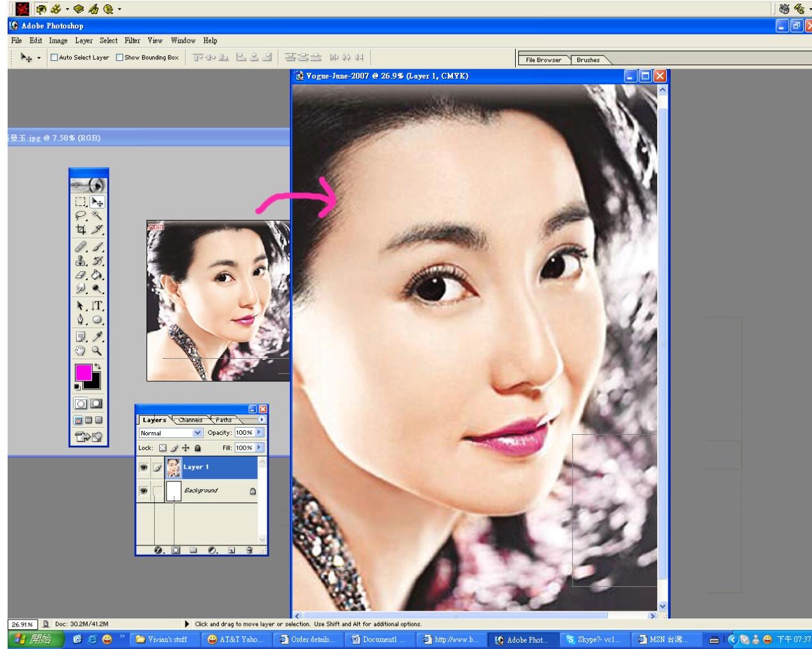Add layer style icon at panel bottom
812x649 pixels.
158,550
